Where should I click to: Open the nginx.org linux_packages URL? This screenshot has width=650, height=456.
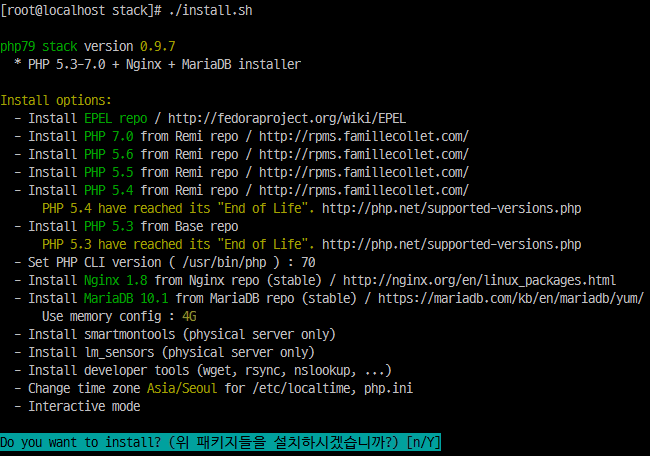click(479, 281)
